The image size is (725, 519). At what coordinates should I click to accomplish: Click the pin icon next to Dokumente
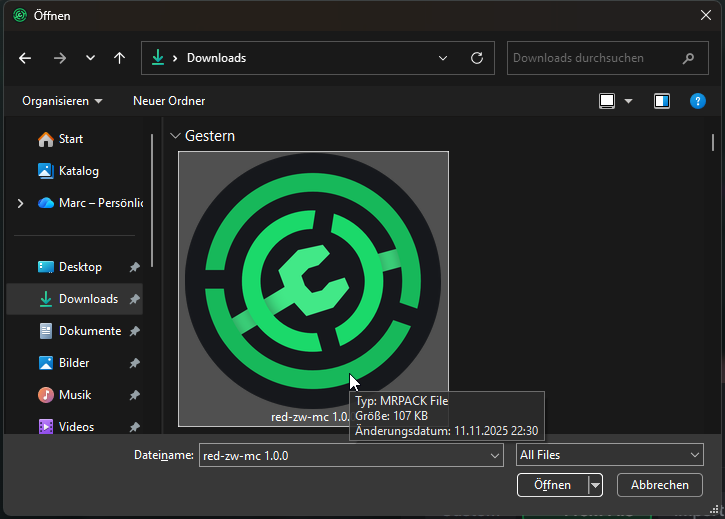pos(135,331)
